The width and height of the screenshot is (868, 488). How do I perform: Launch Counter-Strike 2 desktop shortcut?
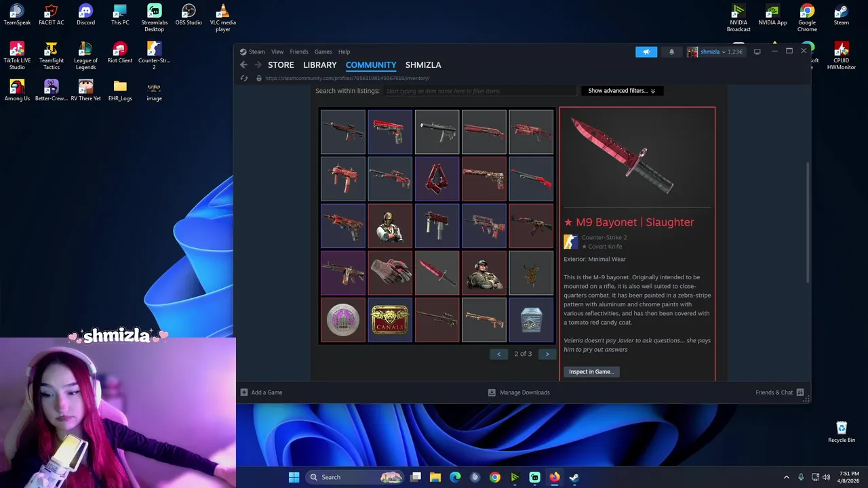154,56
